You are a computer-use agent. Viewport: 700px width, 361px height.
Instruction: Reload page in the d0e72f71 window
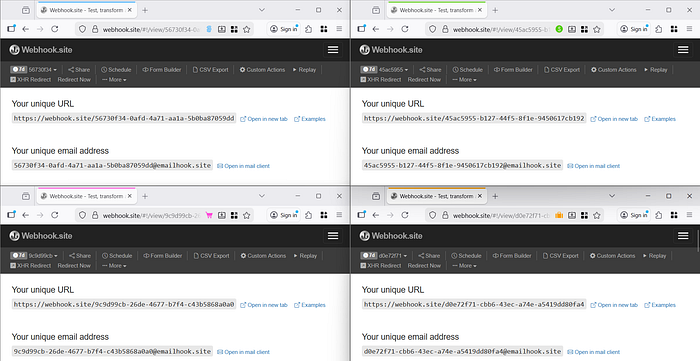click(x=404, y=215)
